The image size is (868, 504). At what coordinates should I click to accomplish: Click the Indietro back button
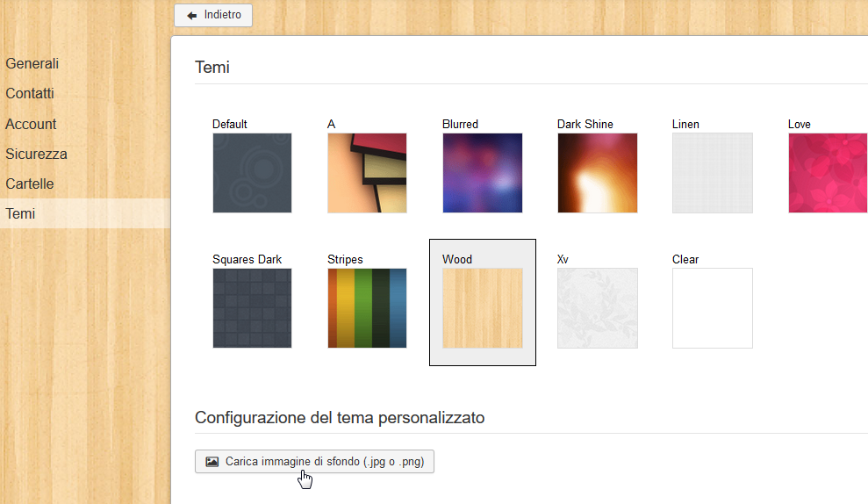[213, 15]
